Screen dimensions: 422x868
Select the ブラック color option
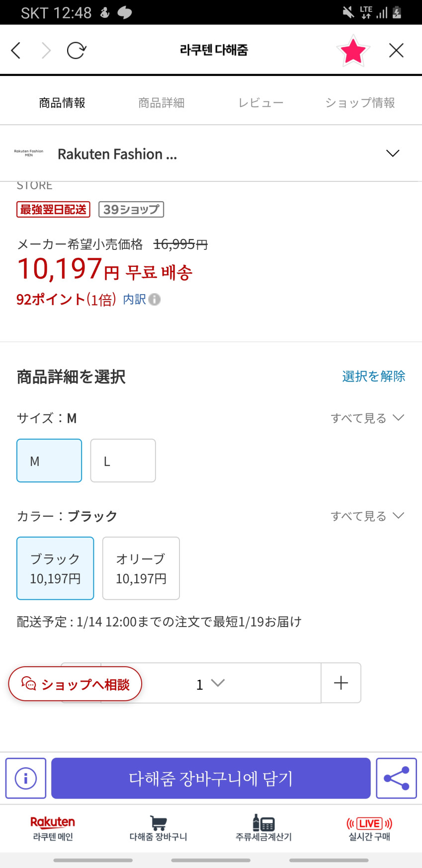(55, 568)
